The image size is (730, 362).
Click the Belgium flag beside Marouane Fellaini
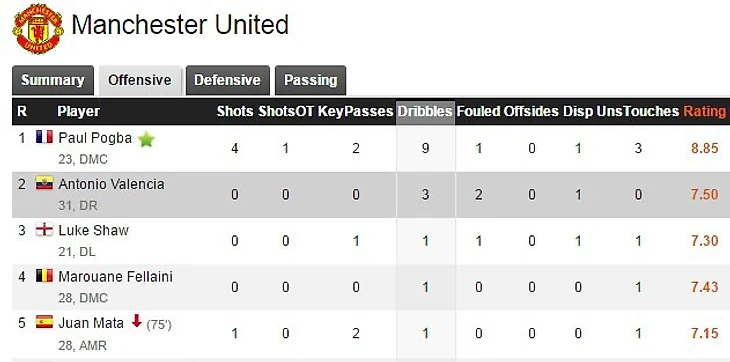(x=44, y=275)
